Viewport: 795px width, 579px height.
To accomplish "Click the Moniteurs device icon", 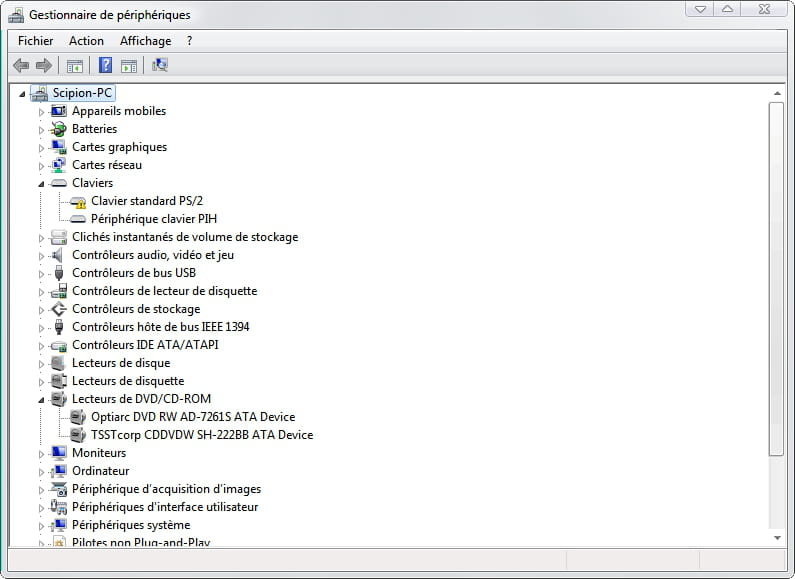I will [x=59, y=453].
